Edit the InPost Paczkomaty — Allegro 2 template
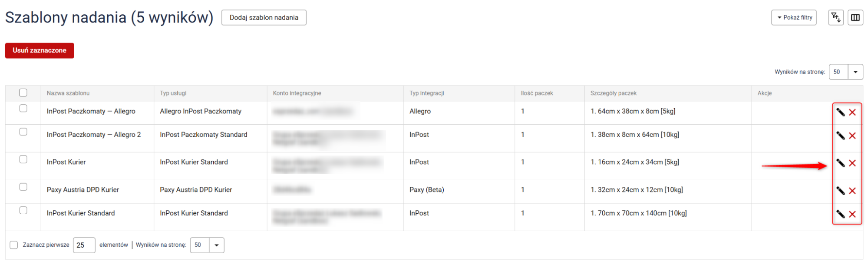The image size is (868, 265). coord(840,136)
